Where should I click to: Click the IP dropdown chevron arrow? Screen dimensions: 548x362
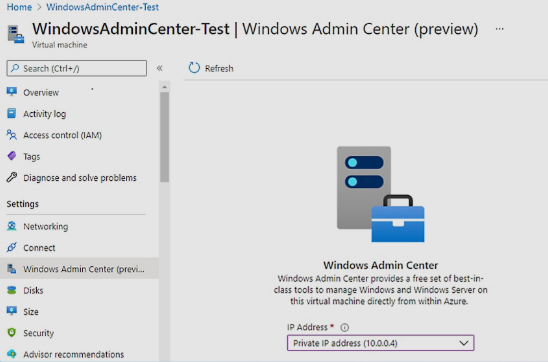tap(464, 343)
